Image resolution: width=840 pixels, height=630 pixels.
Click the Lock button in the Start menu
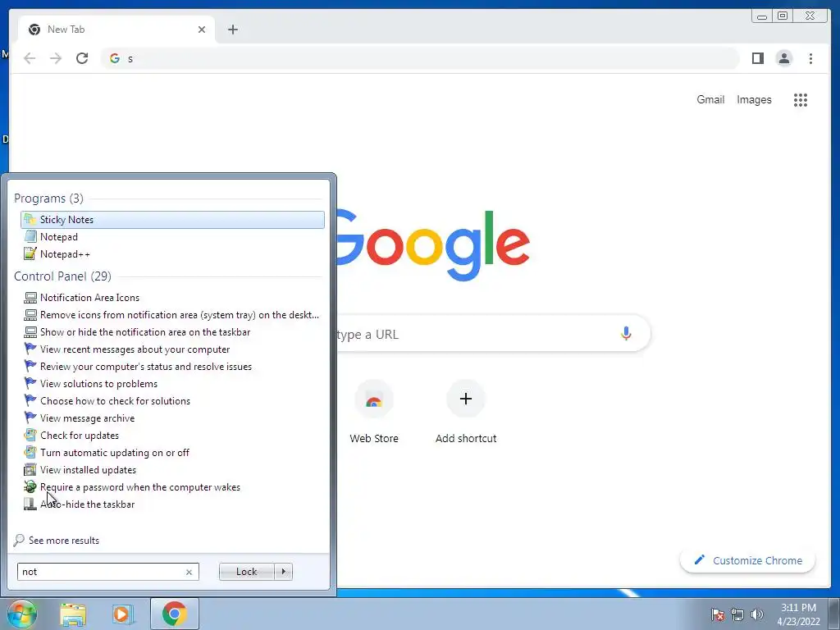246,572
